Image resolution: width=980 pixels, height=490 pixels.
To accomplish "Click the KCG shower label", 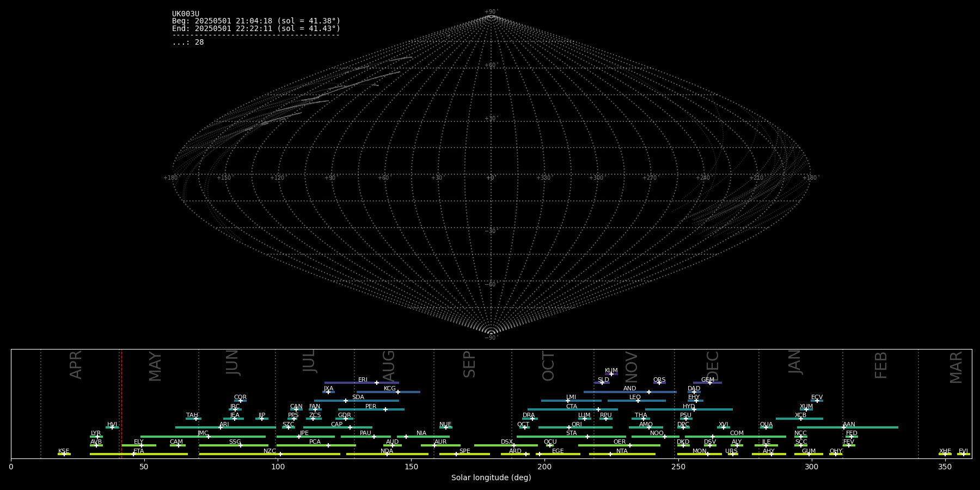I will pos(390,389).
